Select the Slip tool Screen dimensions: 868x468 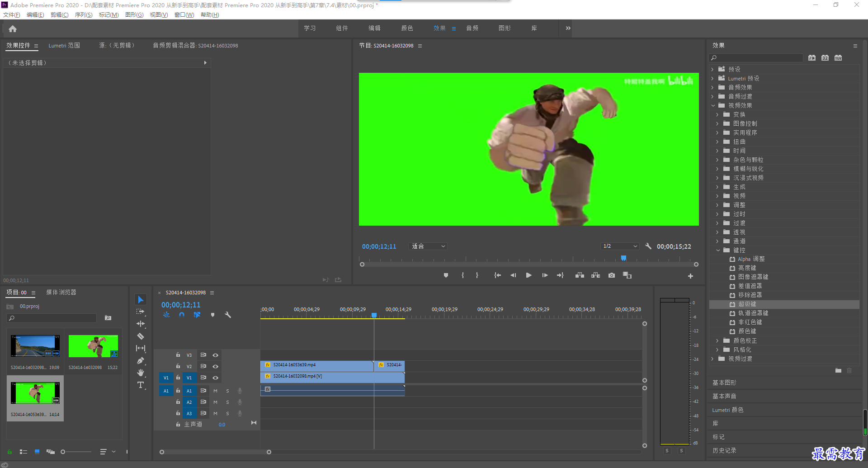coord(141,348)
